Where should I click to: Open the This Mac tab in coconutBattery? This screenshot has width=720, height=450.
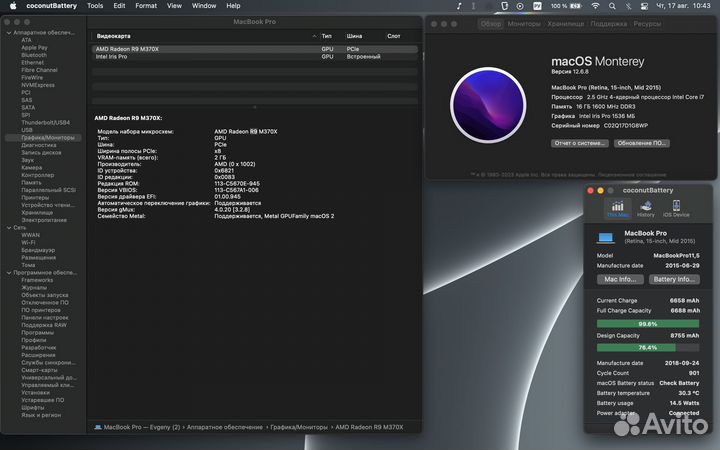(618, 209)
